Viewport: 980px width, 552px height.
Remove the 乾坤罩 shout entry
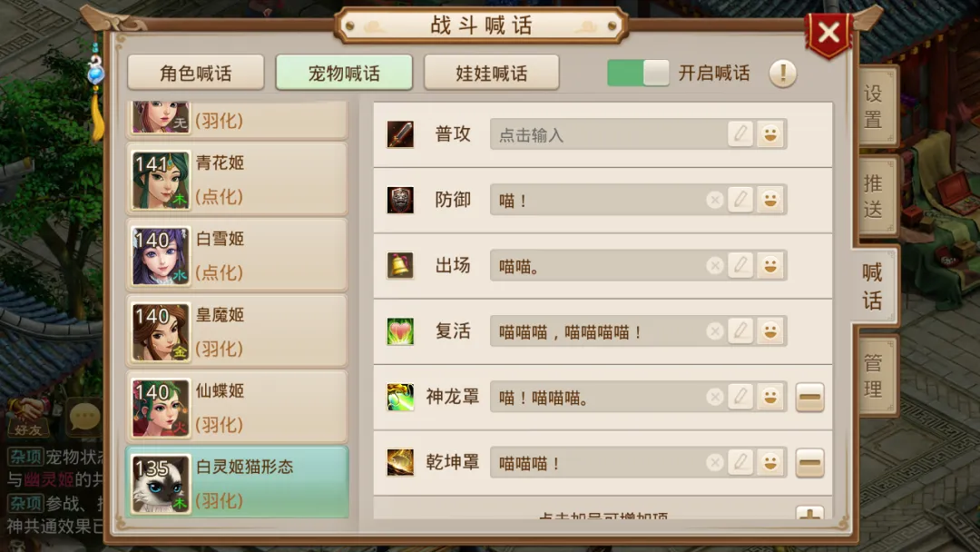(x=809, y=463)
